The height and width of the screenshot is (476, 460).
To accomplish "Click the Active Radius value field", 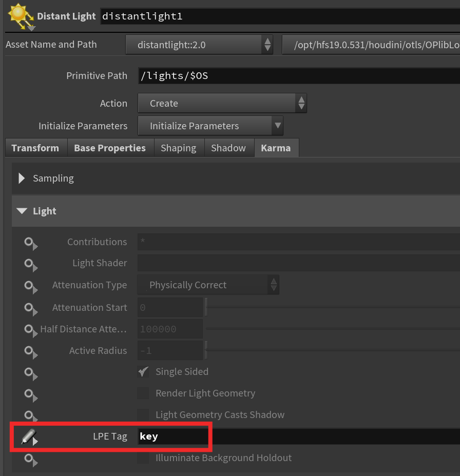I will (170, 351).
